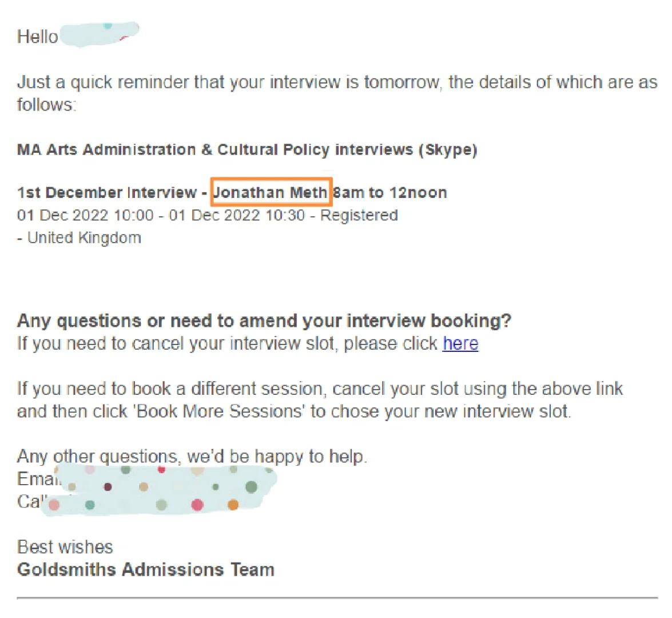Viewport: 672px width, 618px height.
Task: Click the horizontal divider below the signature
Action: (337, 597)
